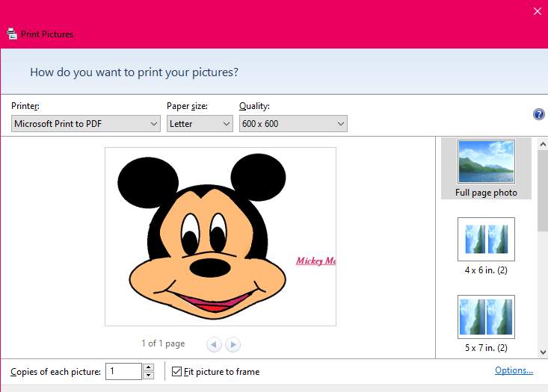Click the layout list scroll down arrow
This screenshot has width=548, height=392.
coord(543,352)
